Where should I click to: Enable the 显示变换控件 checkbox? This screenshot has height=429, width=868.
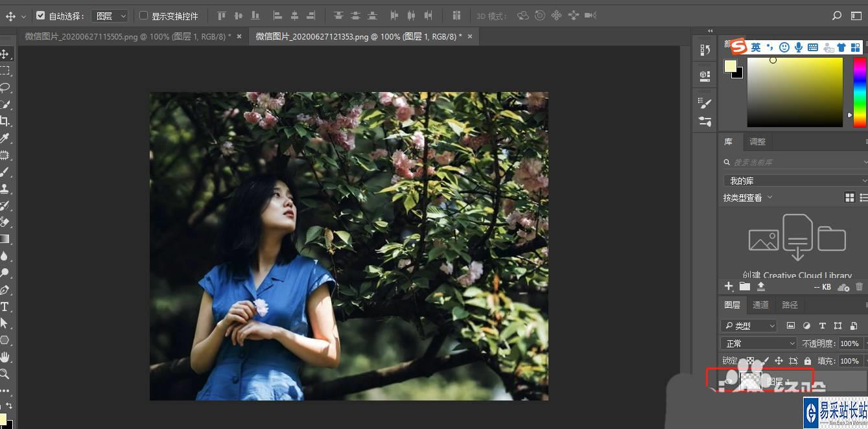(144, 16)
